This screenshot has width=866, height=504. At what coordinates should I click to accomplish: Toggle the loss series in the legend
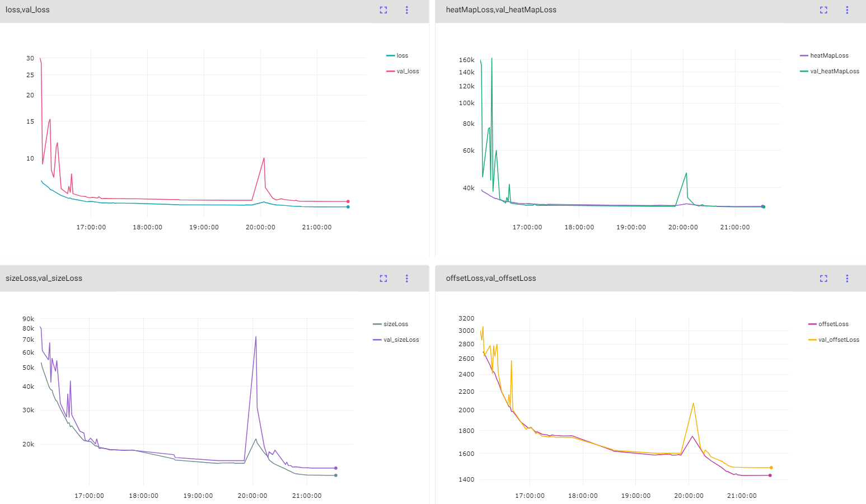point(397,56)
